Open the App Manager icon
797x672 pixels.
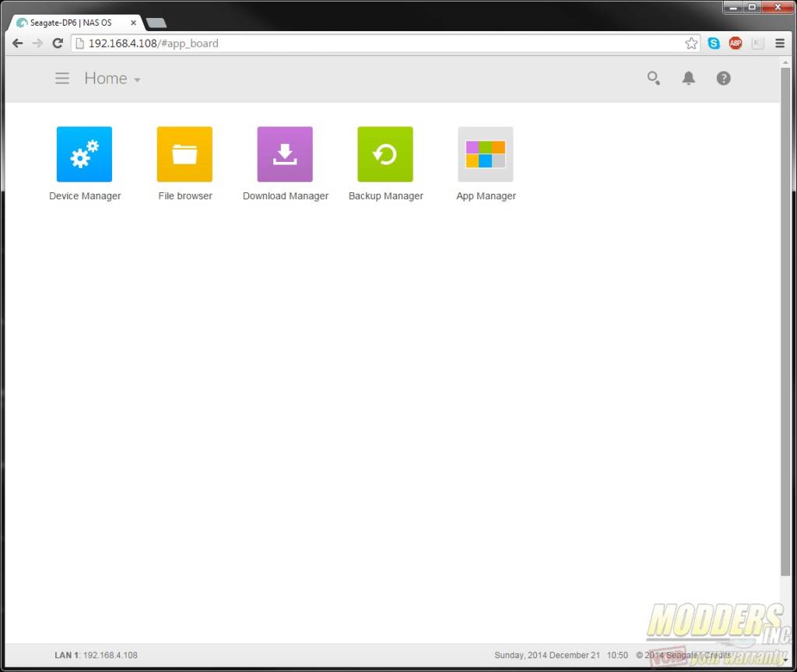tap(486, 154)
